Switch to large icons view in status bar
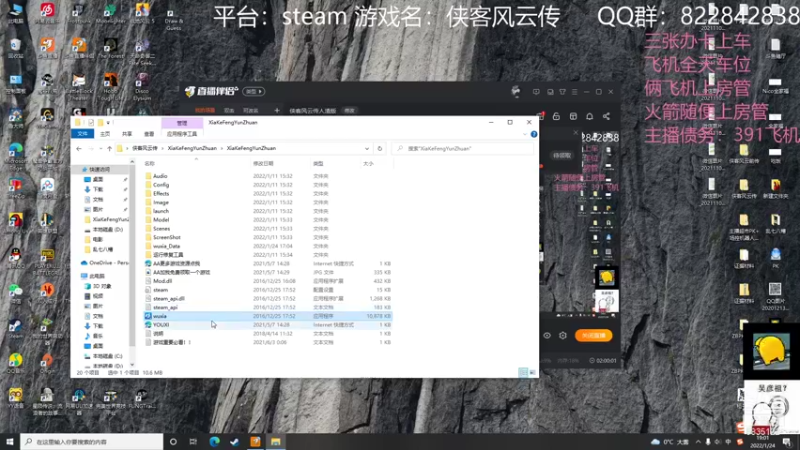 coord(532,373)
